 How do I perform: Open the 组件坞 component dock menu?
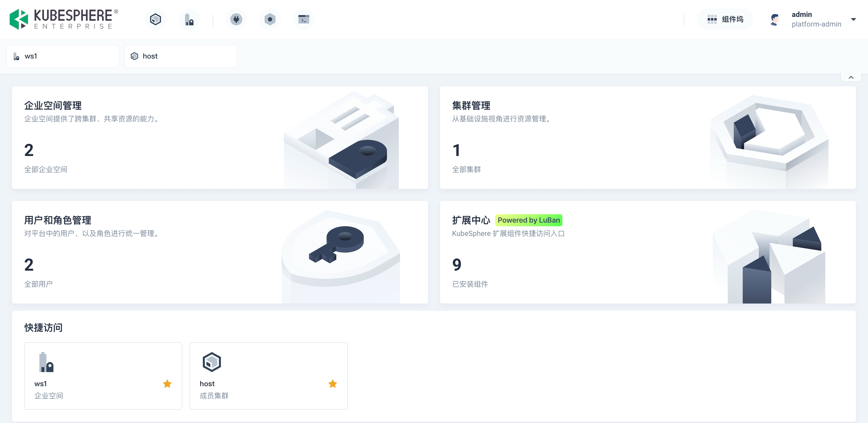point(725,19)
